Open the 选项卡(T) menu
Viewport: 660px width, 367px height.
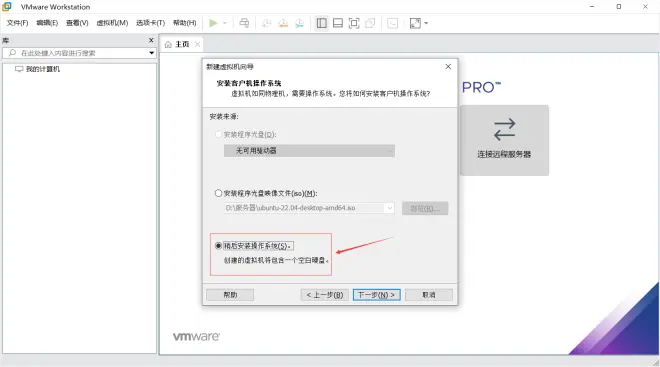point(150,23)
